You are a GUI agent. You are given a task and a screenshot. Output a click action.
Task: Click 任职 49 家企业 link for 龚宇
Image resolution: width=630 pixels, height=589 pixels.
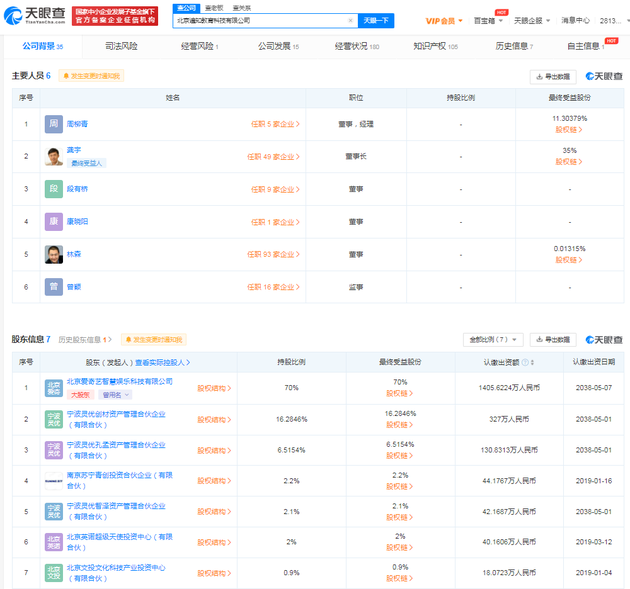273,156
